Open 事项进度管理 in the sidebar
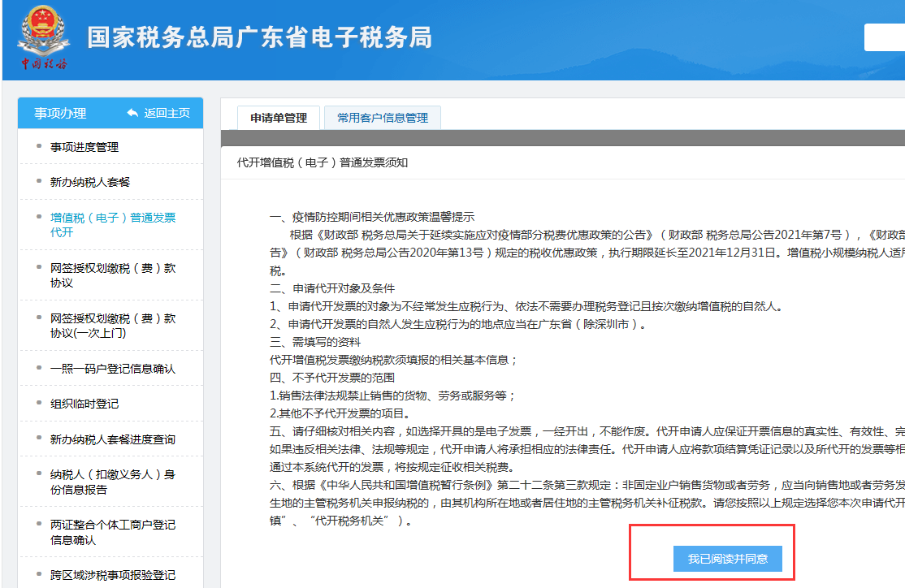This screenshot has width=905, height=588. coord(84,147)
